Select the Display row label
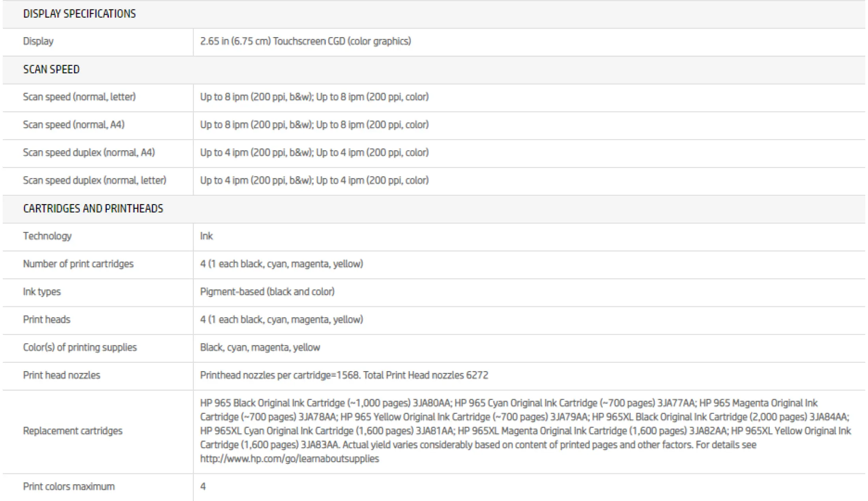Image resolution: width=868 pixels, height=501 pixels. click(38, 41)
